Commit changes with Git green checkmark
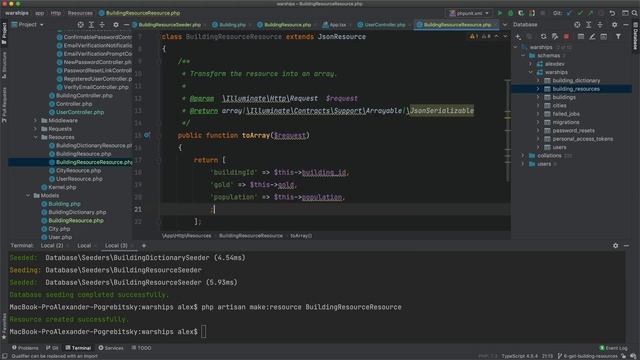640x360 pixels. pos(580,13)
